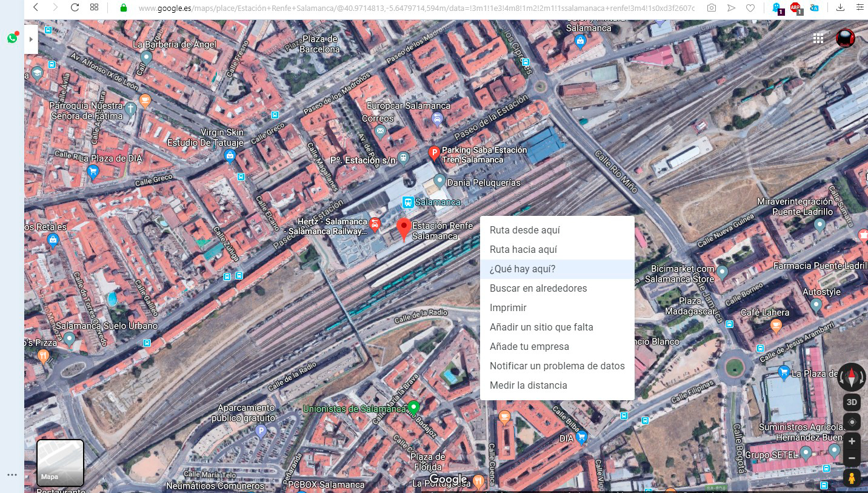
Task: Zoom out on the map
Action: click(x=852, y=458)
